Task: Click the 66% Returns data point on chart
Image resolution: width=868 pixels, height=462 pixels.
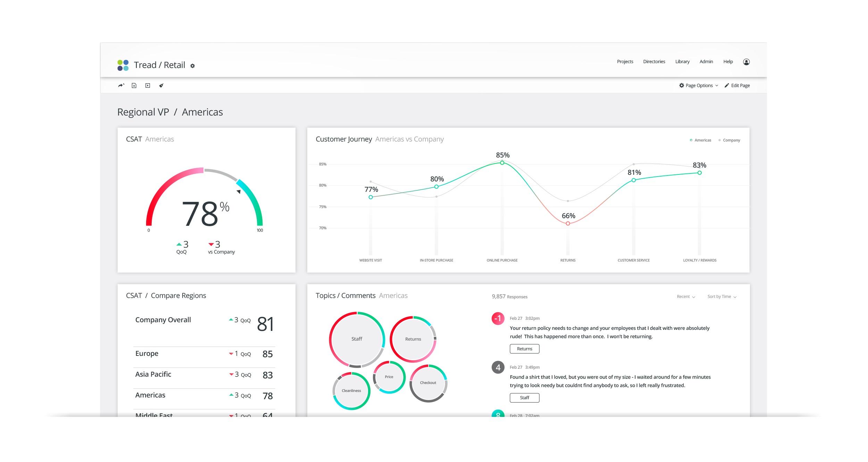Action: 568,223
